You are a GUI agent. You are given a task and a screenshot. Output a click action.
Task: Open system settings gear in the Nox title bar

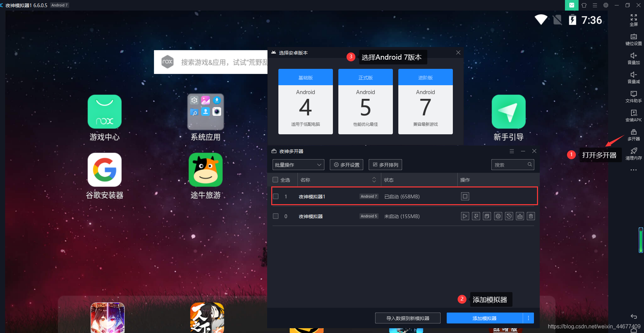coord(606,5)
